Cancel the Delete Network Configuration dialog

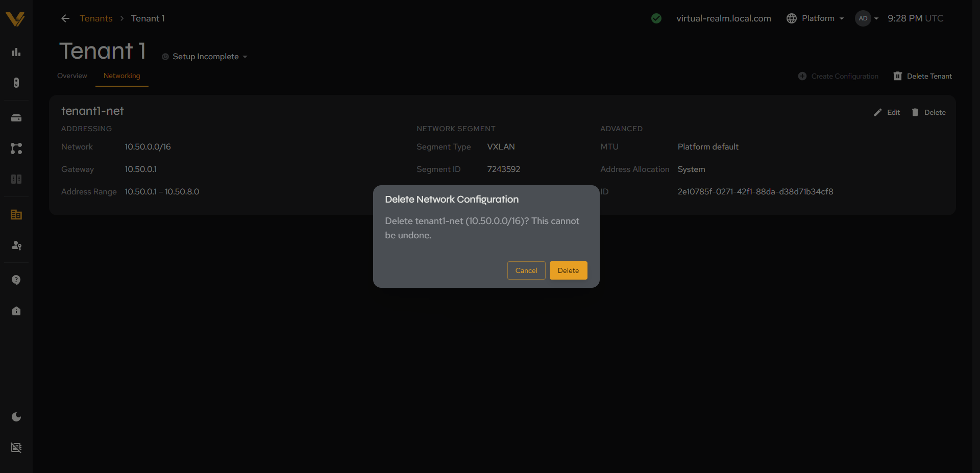click(526, 270)
